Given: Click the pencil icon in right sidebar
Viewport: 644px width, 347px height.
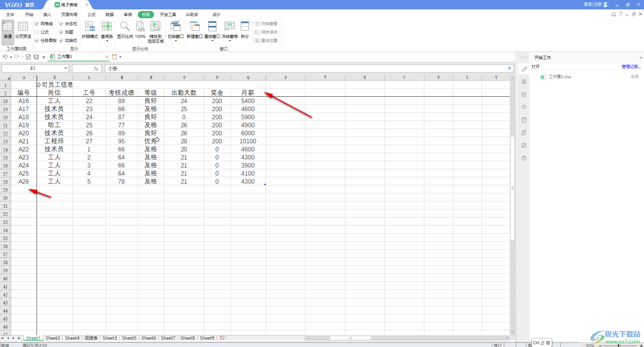Looking at the screenshot, I should click(524, 69).
